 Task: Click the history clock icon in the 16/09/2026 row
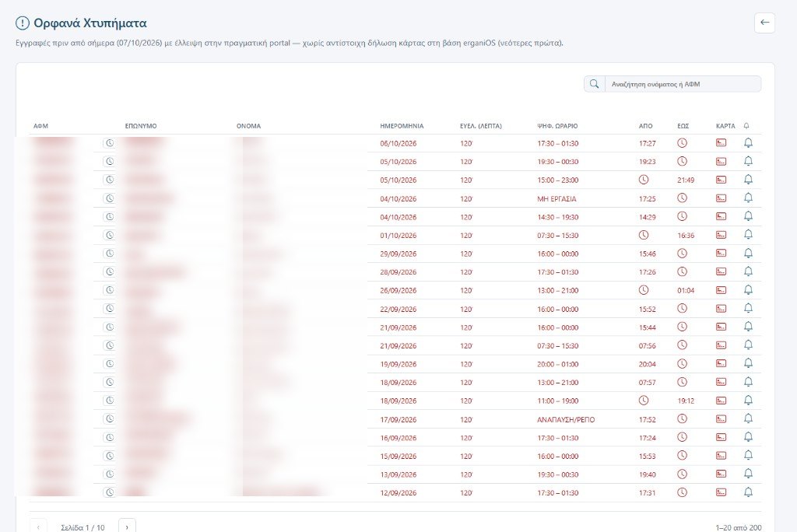click(x=109, y=437)
